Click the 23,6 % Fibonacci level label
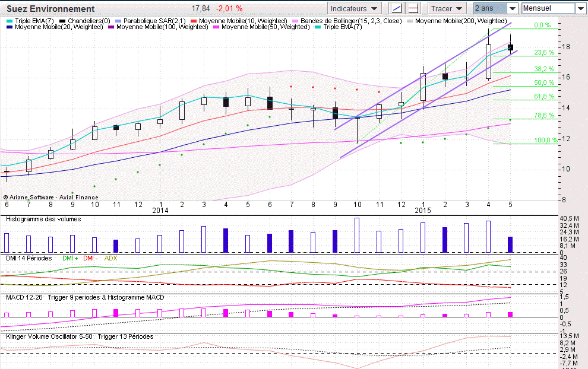Image resolution: width=588 pixels, height=369 pixels. pos(544,52)
